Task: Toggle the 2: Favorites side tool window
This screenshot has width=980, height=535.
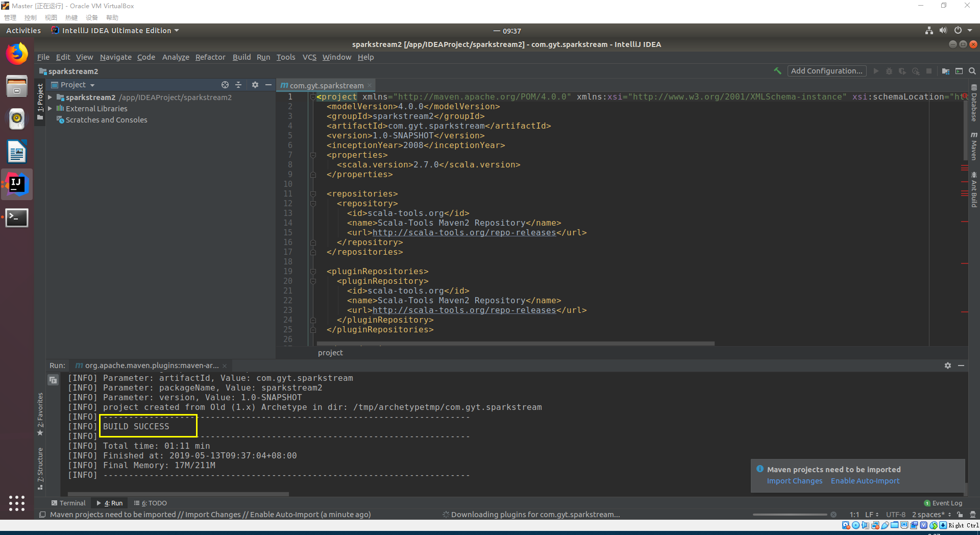Action: tap(40, 415)
